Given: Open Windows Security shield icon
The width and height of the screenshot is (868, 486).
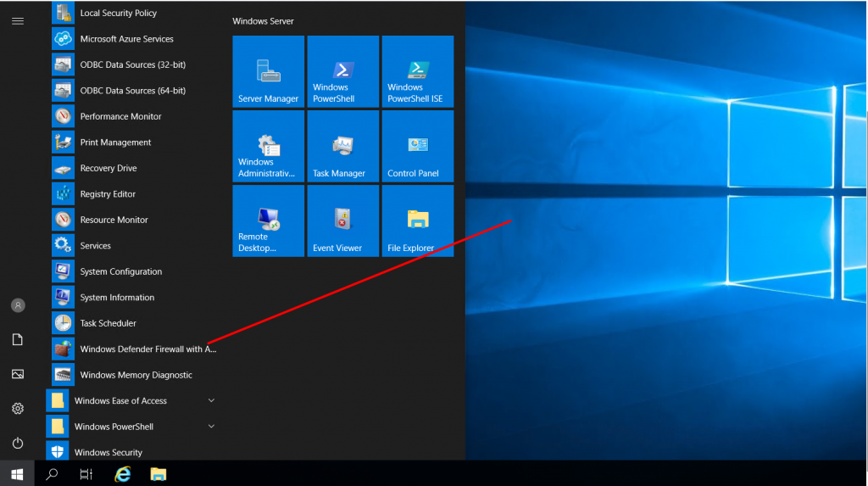Looking at the screenshot, I should pyautogui.click(x=58, y=451).
